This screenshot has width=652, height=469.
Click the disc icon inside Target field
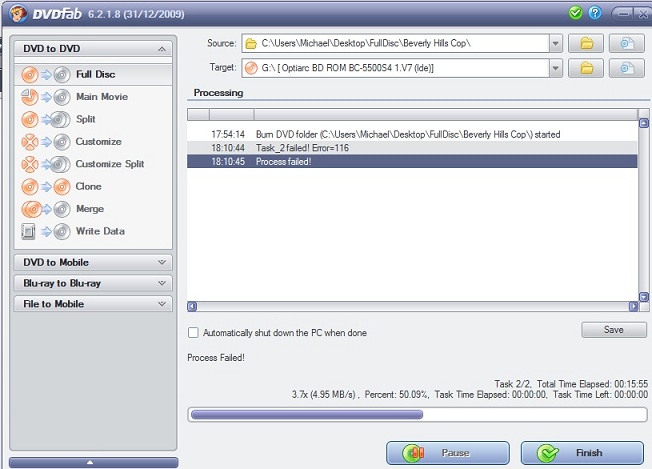251,68
